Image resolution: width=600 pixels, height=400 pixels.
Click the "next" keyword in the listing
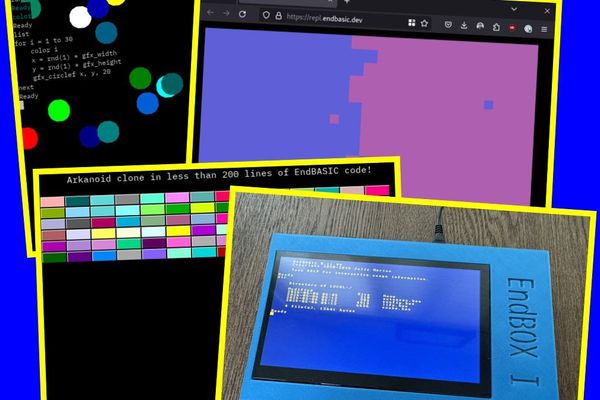click(x=26, y=88)
